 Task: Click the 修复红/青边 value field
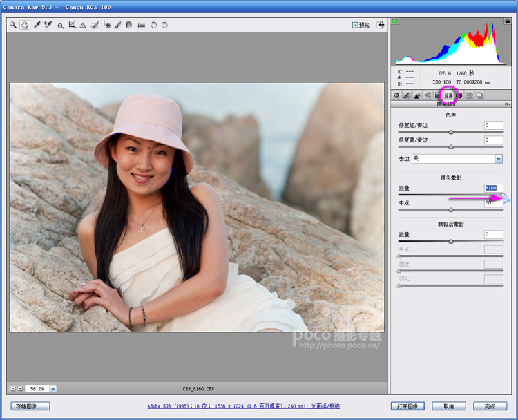click(494, 125)
